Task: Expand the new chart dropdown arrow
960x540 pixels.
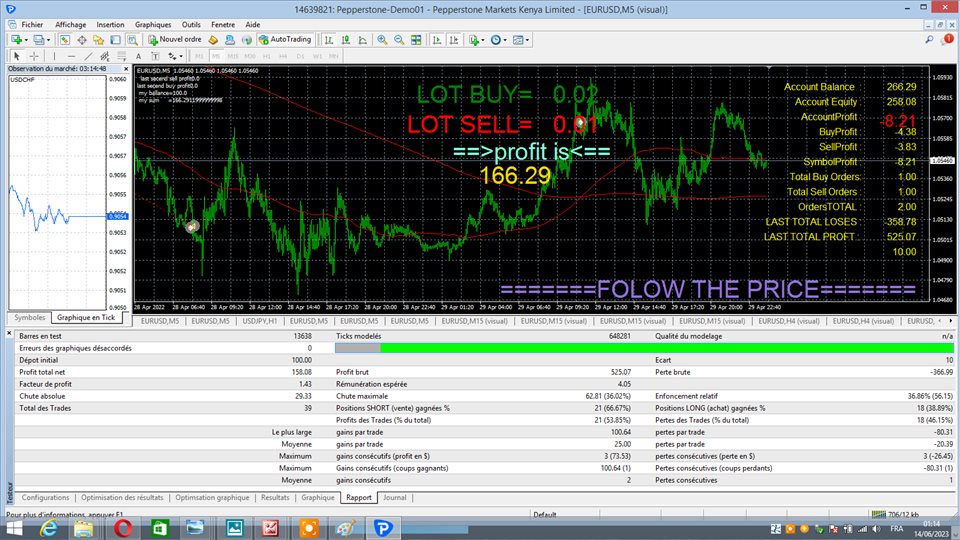Action: [26, 40]
